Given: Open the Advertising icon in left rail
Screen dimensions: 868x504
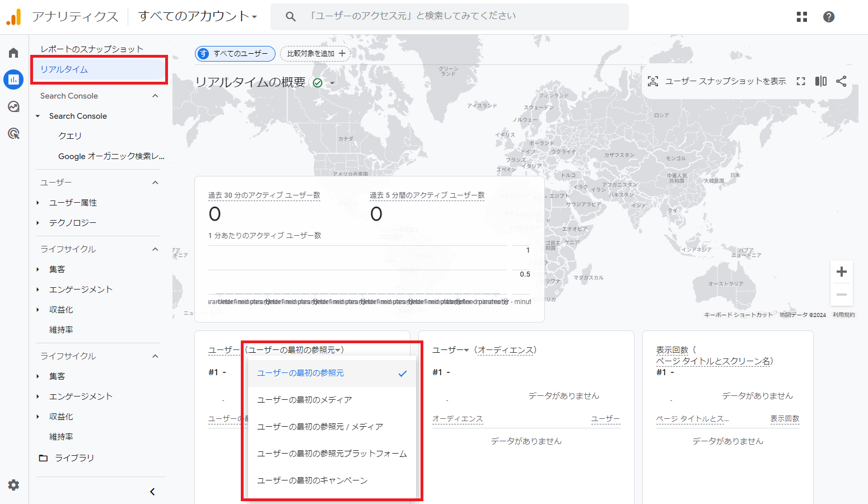Looking at the screenshot, I should (13, 133).
